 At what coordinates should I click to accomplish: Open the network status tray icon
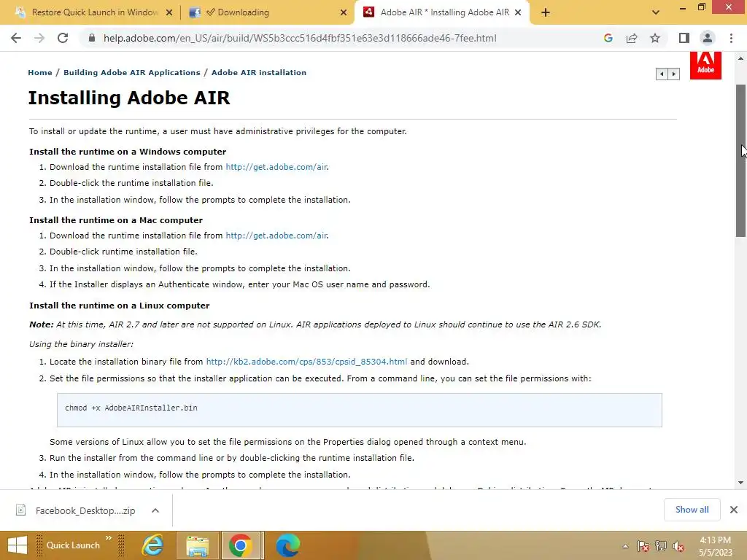click(661, 546)
